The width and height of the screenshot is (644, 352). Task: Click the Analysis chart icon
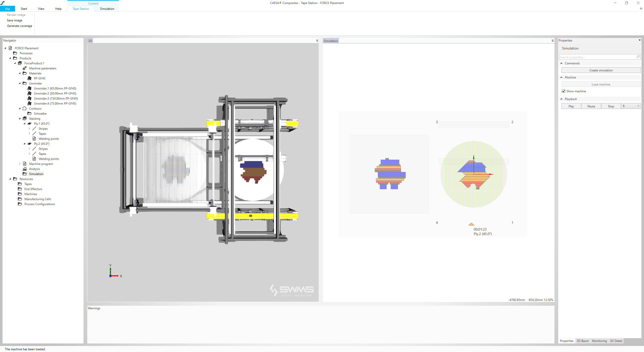point(25,169)
